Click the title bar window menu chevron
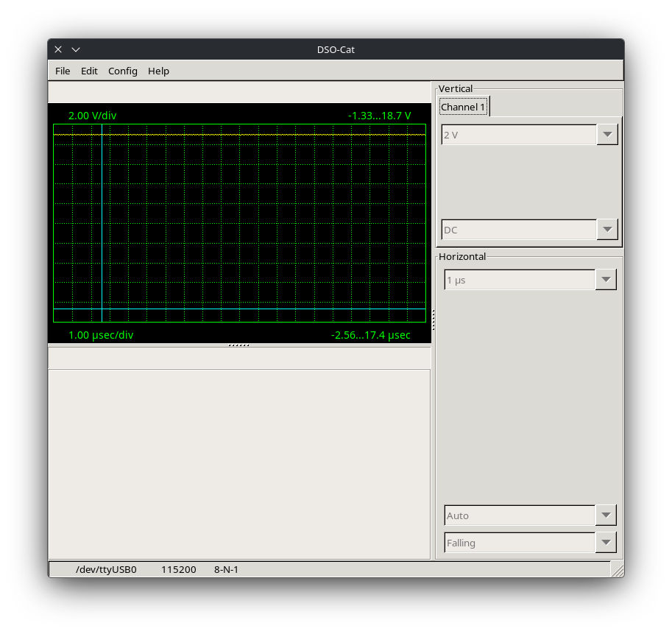The width and height of the screenshot is (672, 634). click(x=76, y=50)
